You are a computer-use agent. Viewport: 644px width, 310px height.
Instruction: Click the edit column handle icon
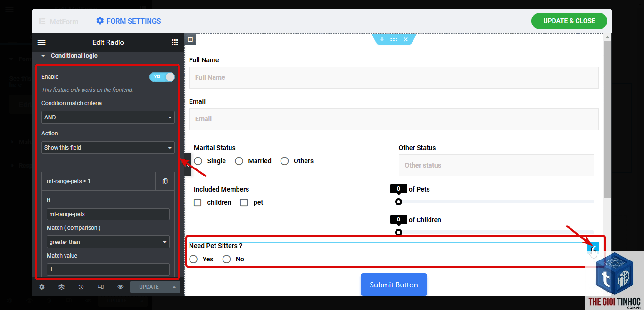[x=190, y=39]
